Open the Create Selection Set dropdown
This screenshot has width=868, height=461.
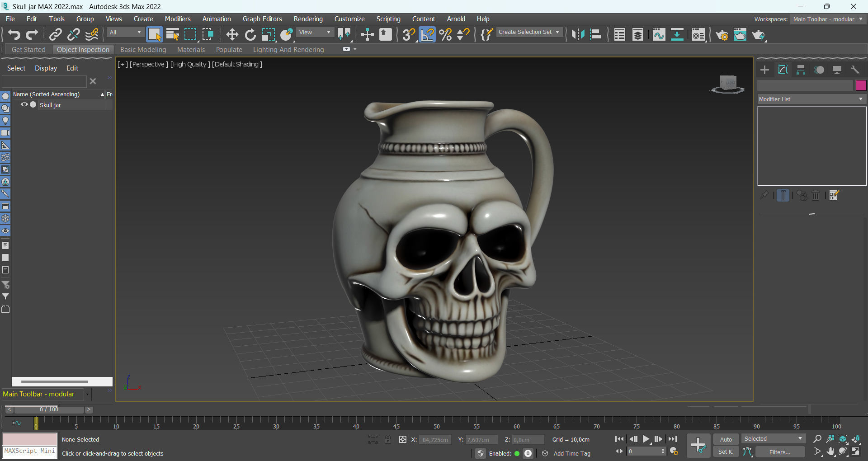point(529,32)
